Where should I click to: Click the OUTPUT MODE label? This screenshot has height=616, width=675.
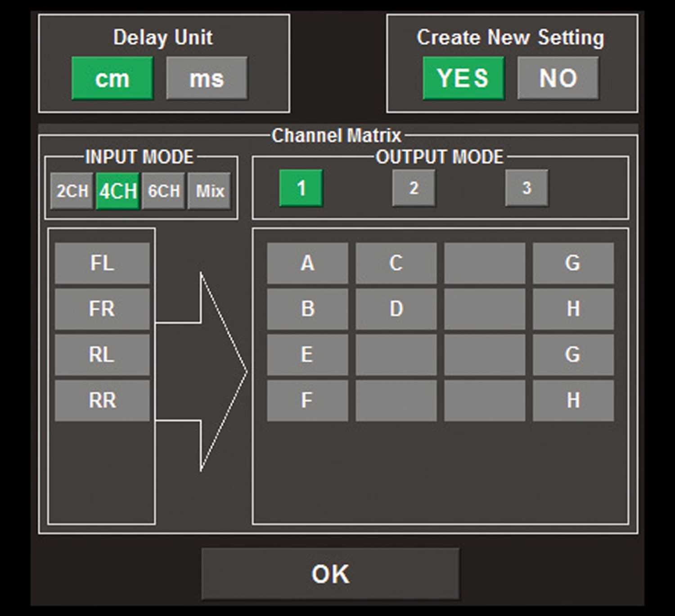440,157
